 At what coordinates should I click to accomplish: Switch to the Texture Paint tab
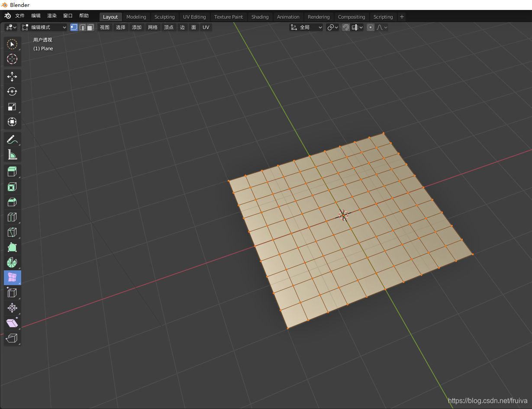(229, 17)
